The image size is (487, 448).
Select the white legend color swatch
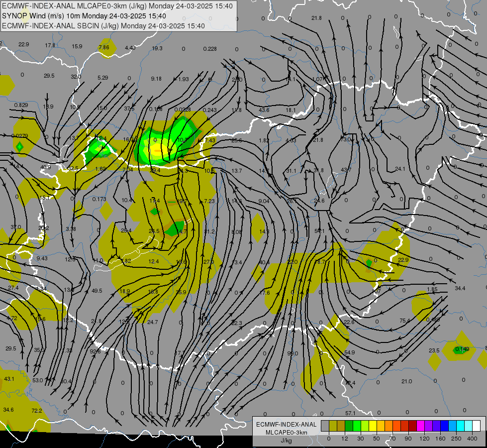tap(477, 426)
